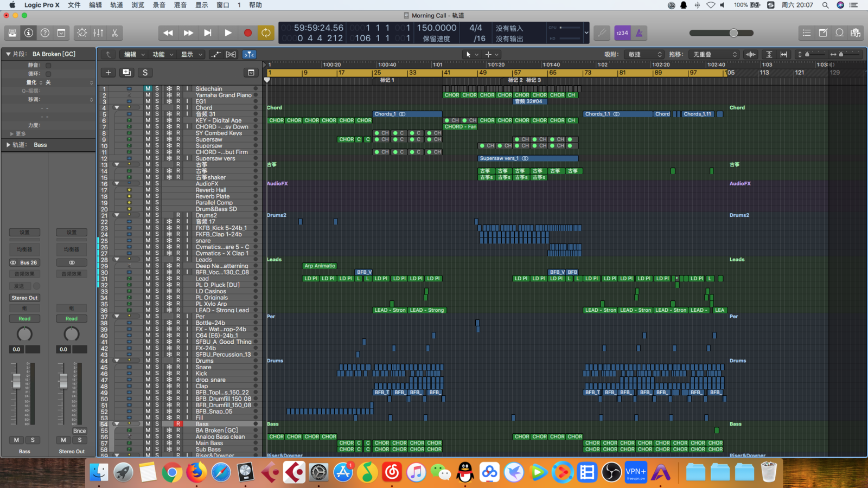The height and width of the screenshot is (488, 868).
Task: Open the 录音 menu
Action: (x=159, y=5)
